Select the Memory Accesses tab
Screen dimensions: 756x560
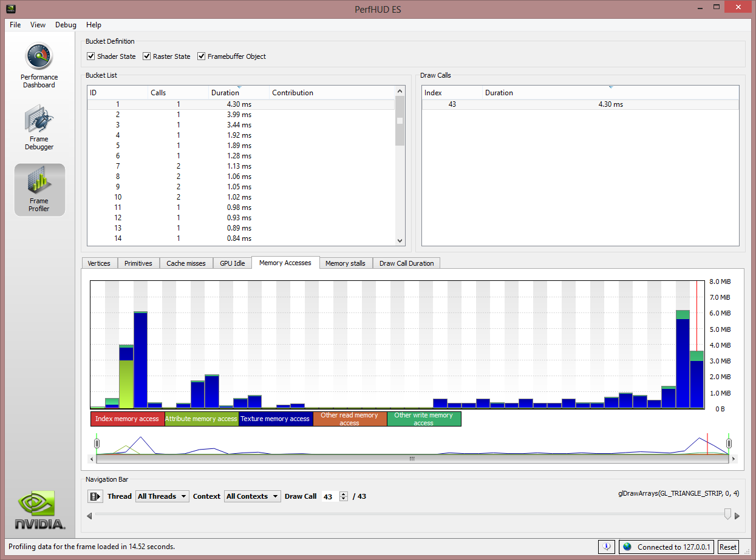point(285,263)
